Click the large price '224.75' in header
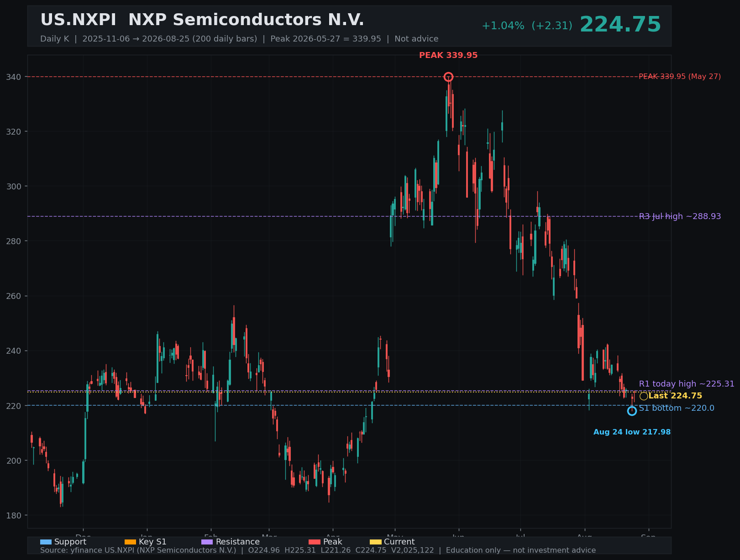Viewport: 740px width, 560px height. coord(620,25)
